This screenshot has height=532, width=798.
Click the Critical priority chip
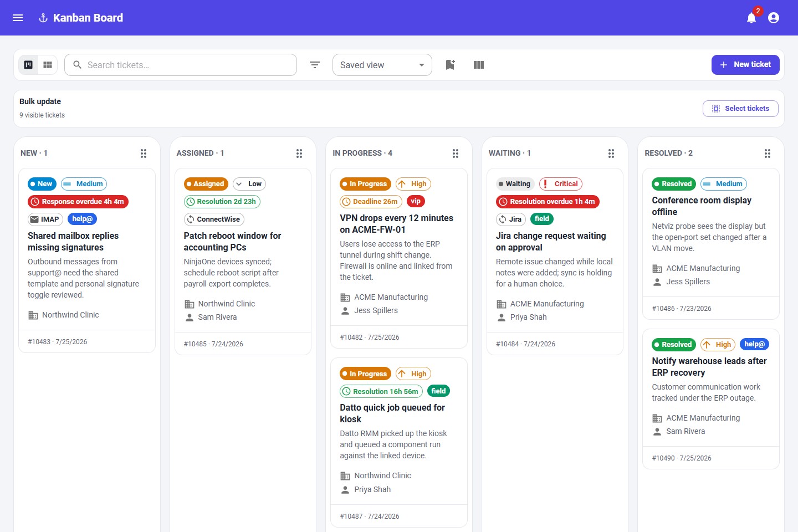[x=561, y=184]
